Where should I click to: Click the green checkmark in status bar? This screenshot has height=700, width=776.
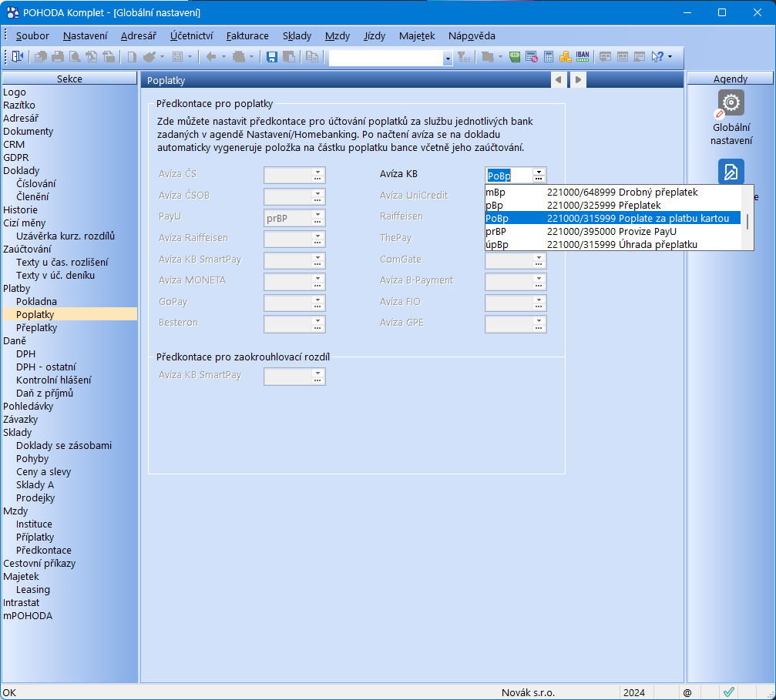(728, 692)
